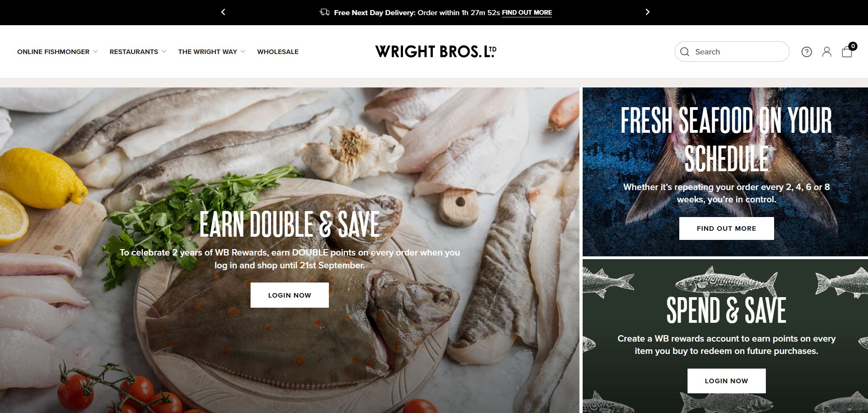Expand the Online Fishmonger menu chevron
Image resolution: width=868 pixels, height=413 pixels.
point(95,52)
